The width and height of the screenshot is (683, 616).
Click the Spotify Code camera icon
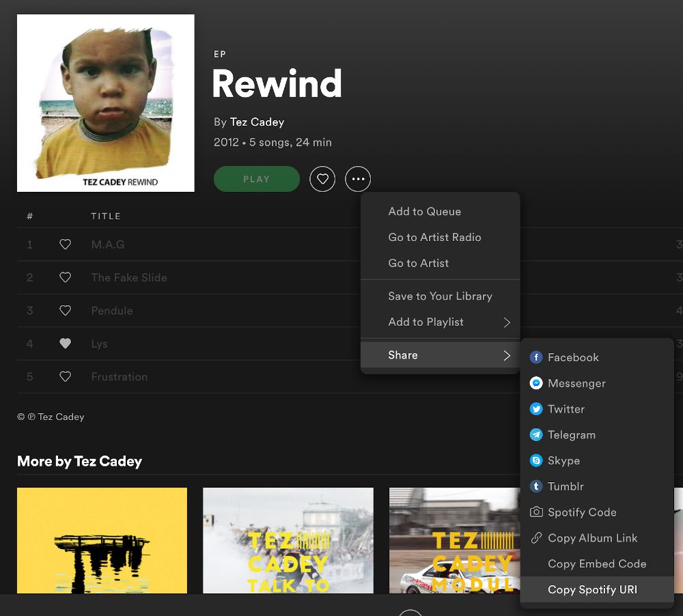(x=536, y=512)
